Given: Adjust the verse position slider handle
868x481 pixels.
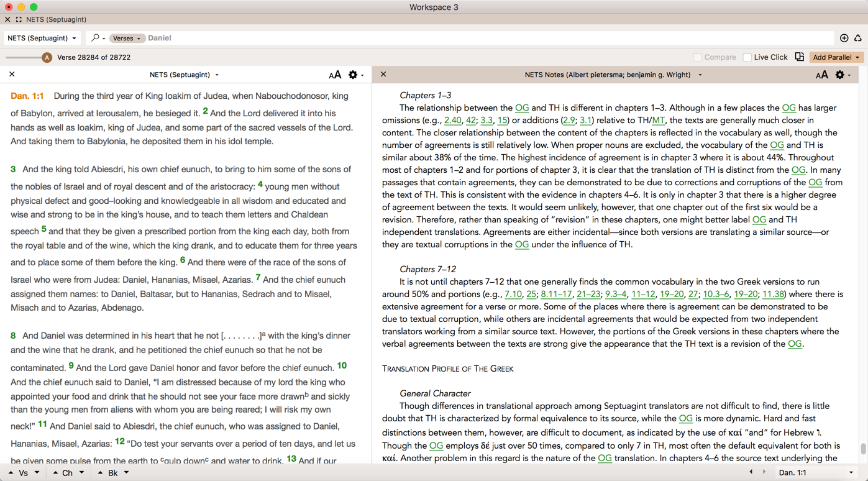Looking at the screenshot, I should pyautogui.click(x=47, y=57).
